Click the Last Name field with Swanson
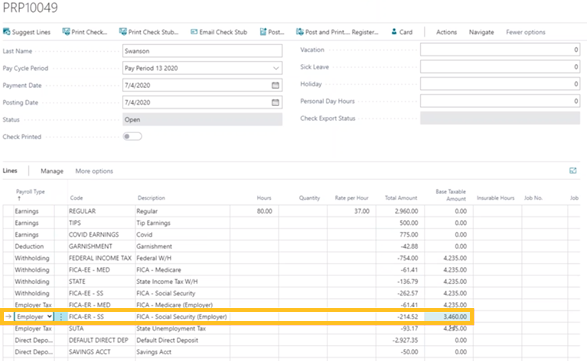Viewport: 587px width, 361px height. click(202, 51)
